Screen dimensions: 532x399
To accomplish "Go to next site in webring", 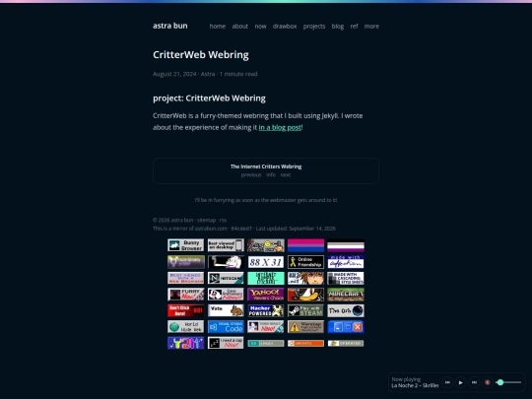I will tap(286, 174).
